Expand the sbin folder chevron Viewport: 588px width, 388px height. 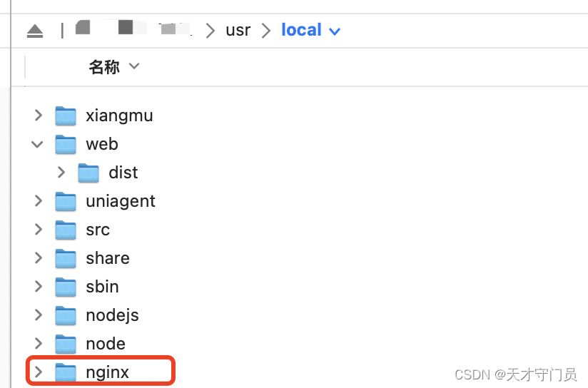39,287
